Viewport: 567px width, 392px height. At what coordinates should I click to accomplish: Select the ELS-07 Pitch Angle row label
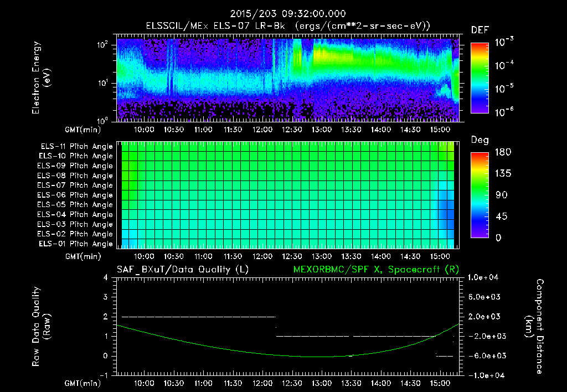(75, 185)
